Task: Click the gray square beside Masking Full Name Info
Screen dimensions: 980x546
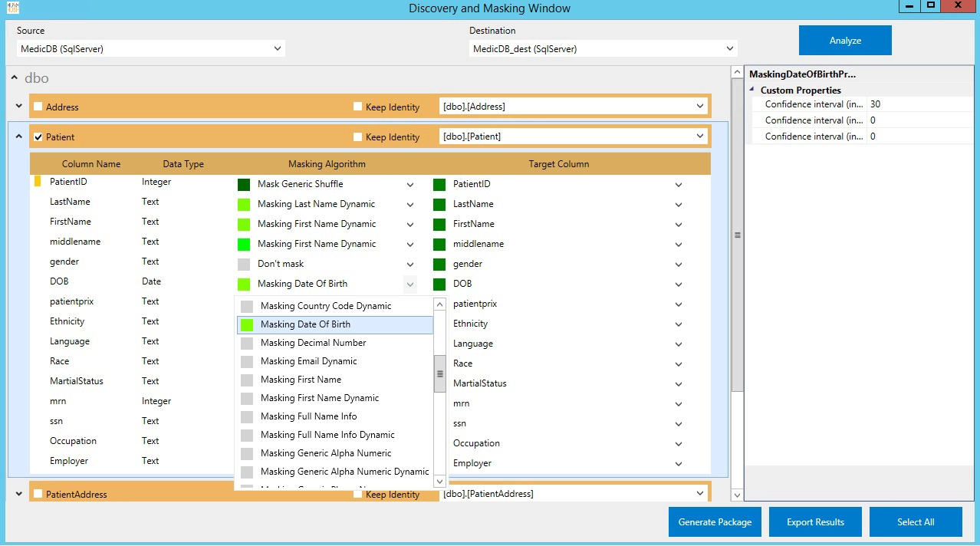Action: 247,417
